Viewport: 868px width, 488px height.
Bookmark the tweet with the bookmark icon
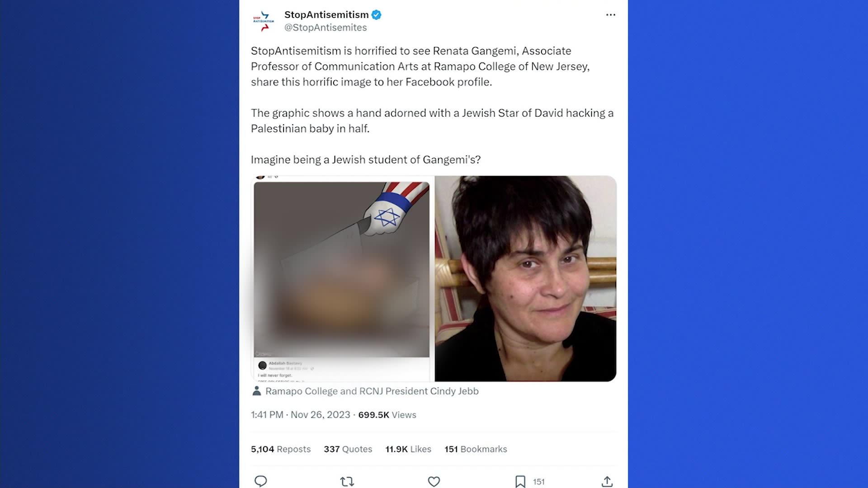[x=520, y=482]
